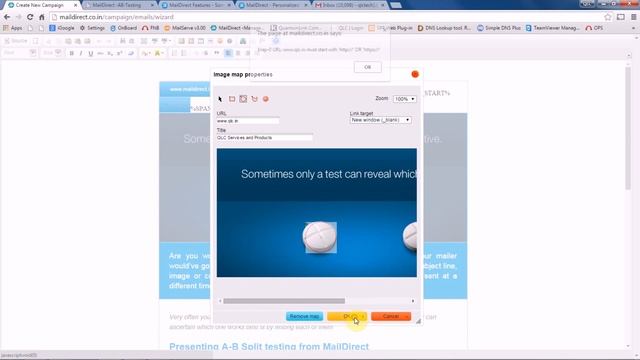Close the Image map properties dialog
Image resolution: width=640 pixels, height=360 pixels.
[415, 74]
